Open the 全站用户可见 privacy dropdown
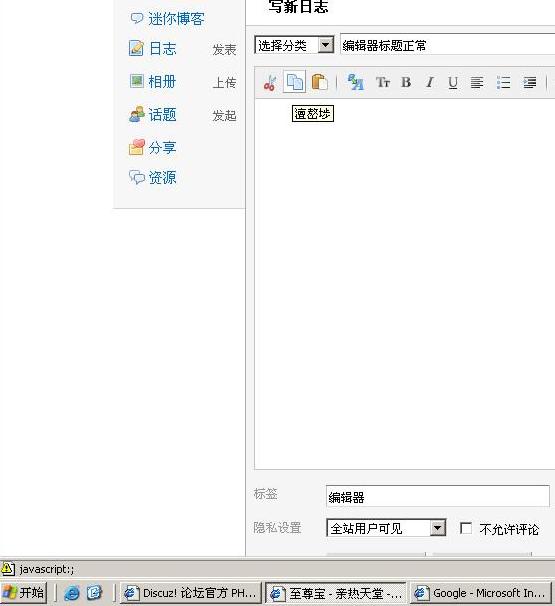 (386, 528)
